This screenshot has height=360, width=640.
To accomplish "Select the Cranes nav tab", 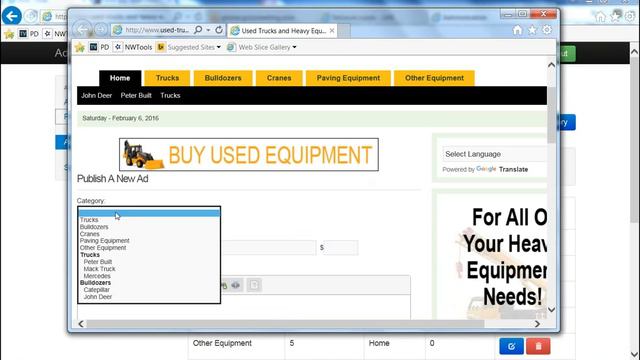I will point(279,78).
